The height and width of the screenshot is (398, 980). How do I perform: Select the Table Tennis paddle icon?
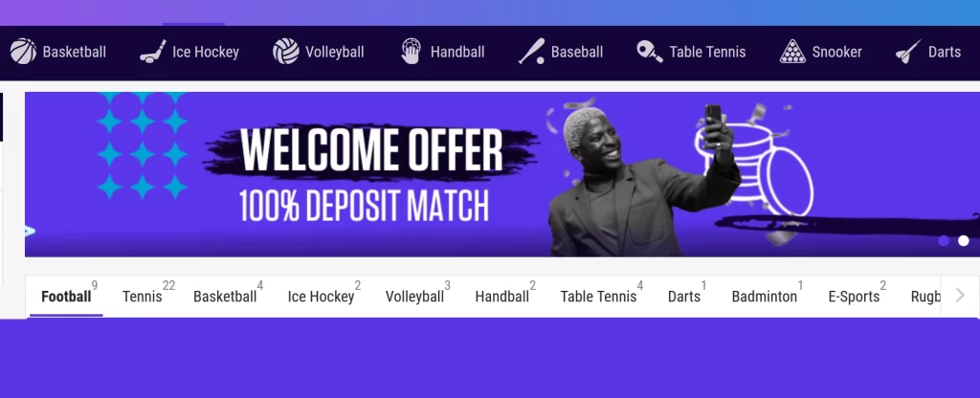pyautogui.click(x=650, y=52)
